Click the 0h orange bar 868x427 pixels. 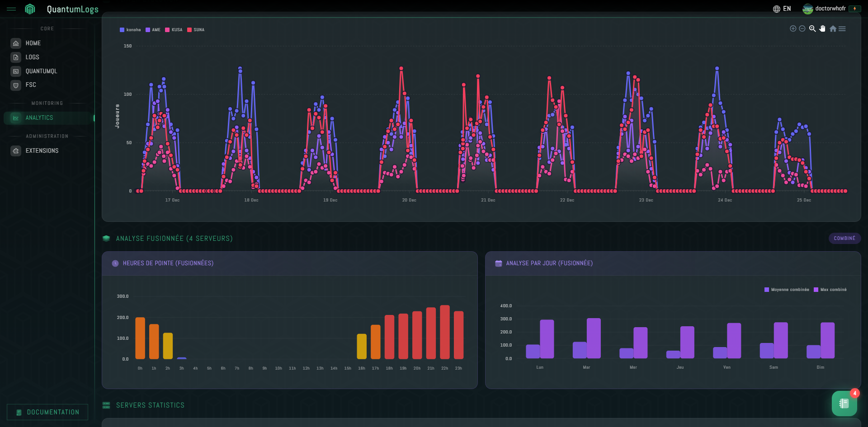(x=140, y=338)
